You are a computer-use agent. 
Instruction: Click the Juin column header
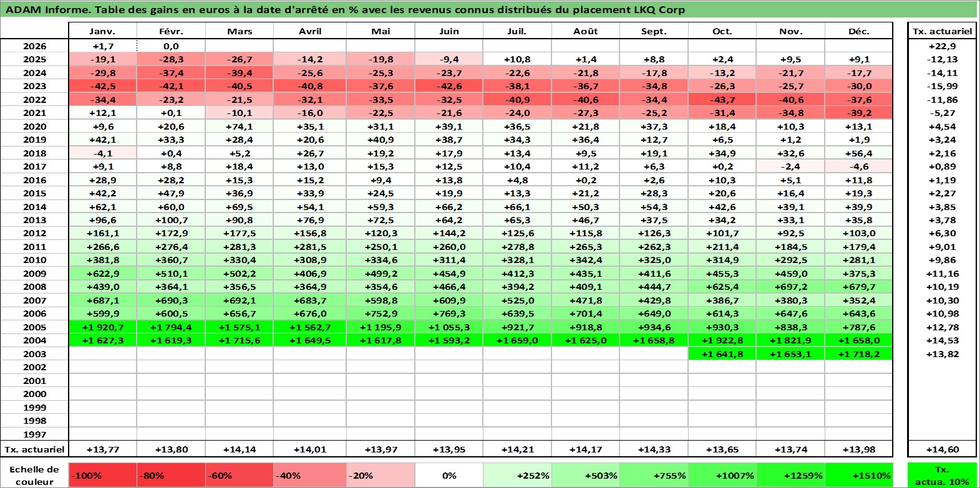coord(449,31)
